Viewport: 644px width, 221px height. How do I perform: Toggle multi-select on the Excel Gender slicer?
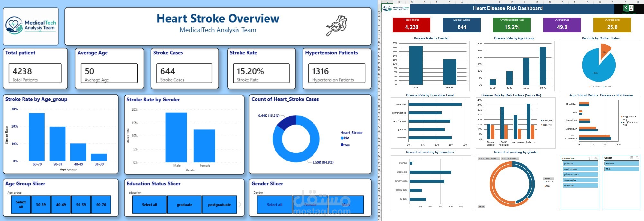(631, 158)
